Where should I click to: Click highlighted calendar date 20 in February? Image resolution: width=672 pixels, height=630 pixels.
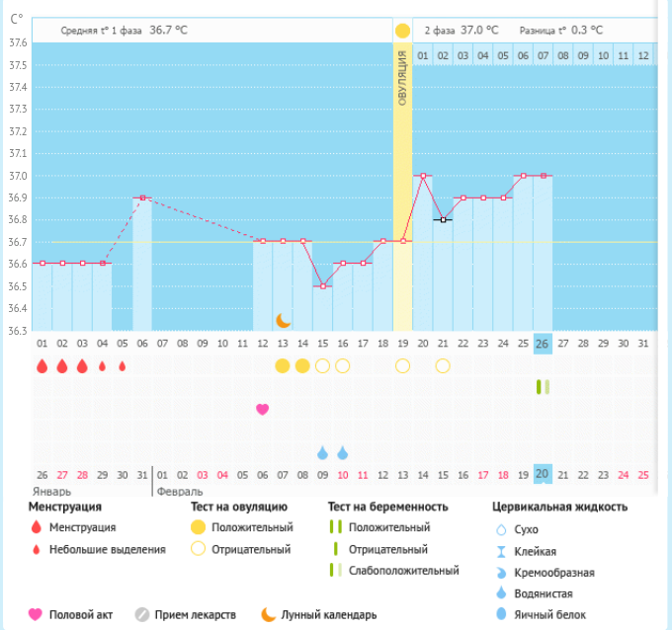543,475
